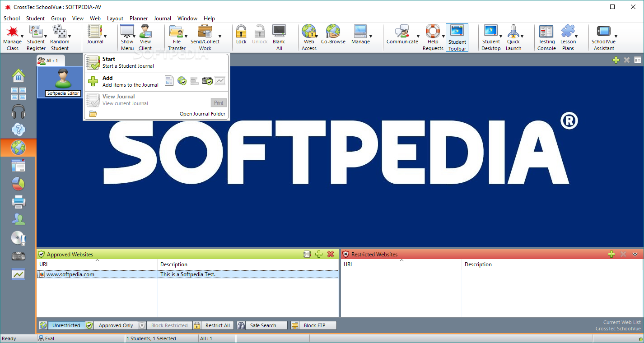This screenshot has height=343, width=644.
Task: Start a Student Journal
Action: point(156,62)
